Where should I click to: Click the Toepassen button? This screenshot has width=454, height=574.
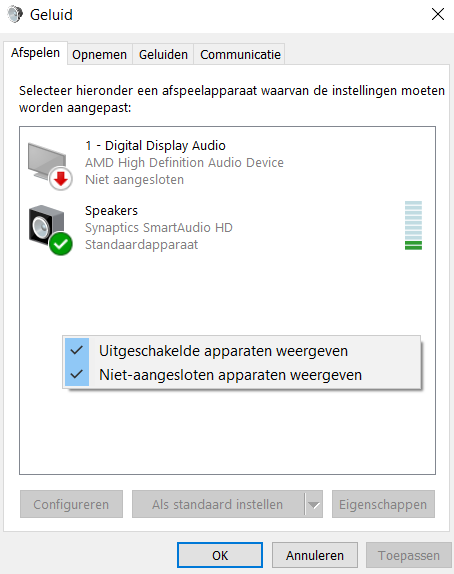(x=409, y=555)
